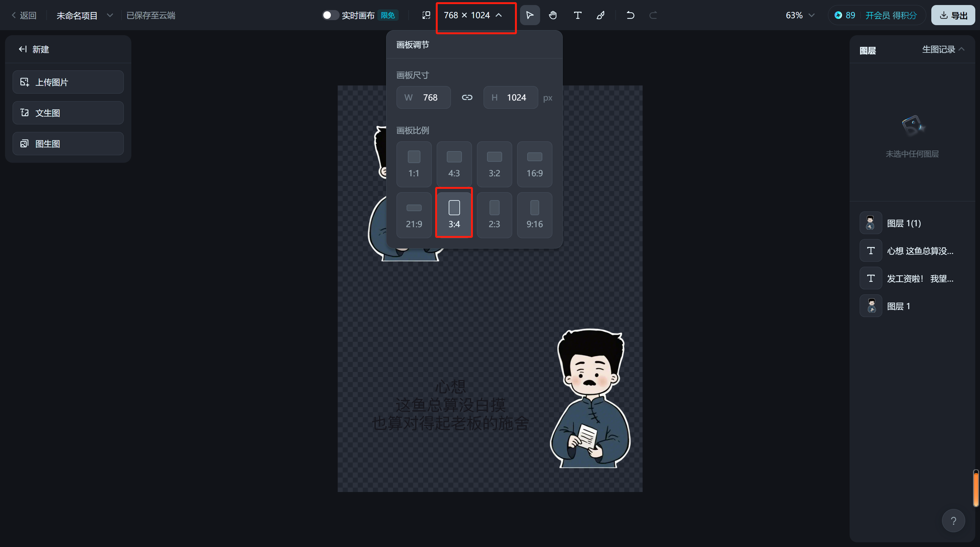Toggle the width-height link lock
This screenshot has width=980, height=547.
[x=467, y=97]
